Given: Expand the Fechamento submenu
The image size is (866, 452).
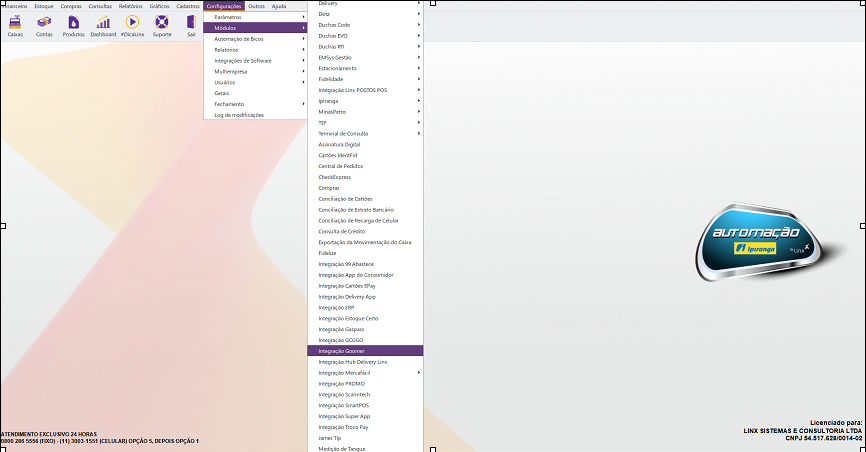Looking at the screenshot, I should tap(255, 104).
